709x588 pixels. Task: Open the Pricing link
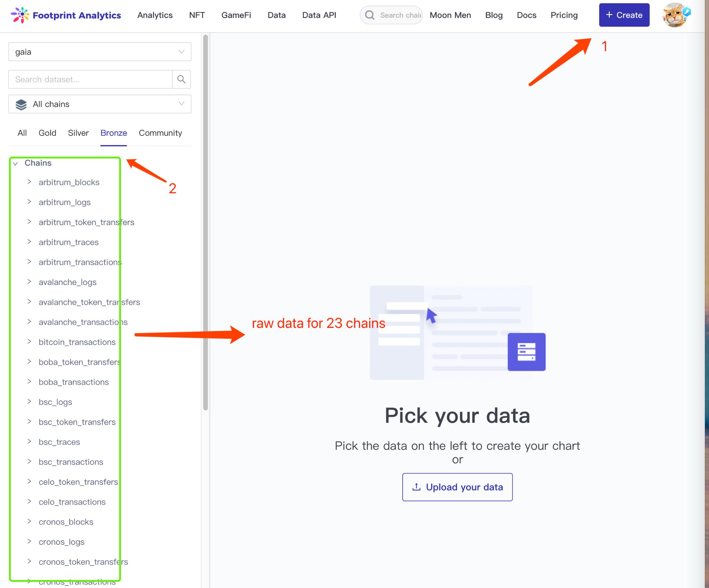(x=564, y=15)
